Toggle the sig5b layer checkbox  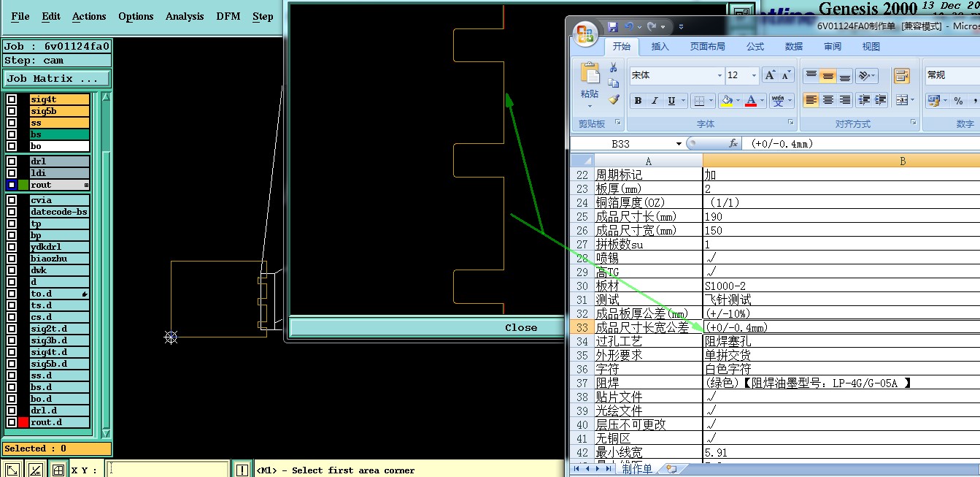(12, 111)
